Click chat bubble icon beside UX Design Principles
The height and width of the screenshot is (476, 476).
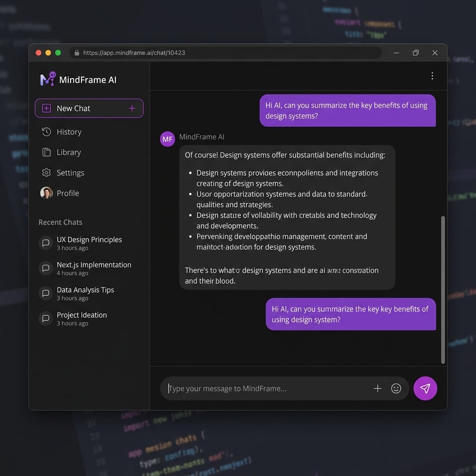coord(46,243)
